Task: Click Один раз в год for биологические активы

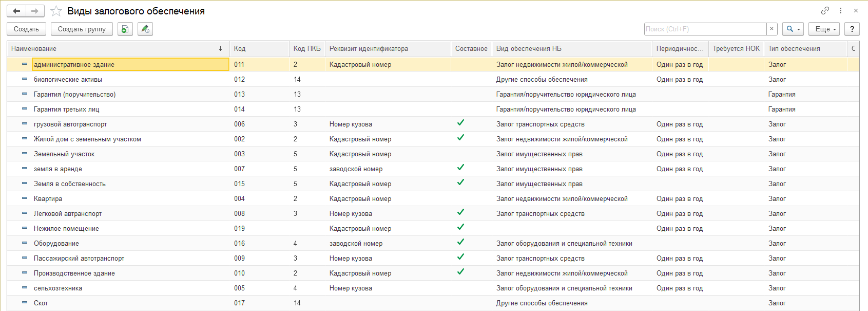Action: click(x=680, y=79)
